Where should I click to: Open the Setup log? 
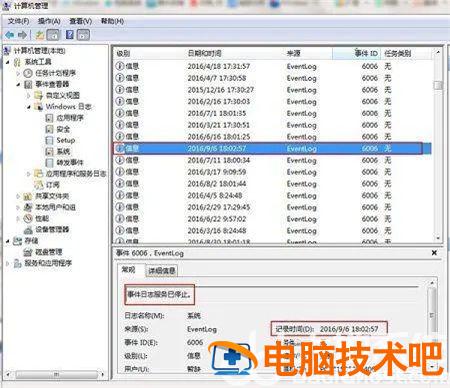(x=66, y=140)
